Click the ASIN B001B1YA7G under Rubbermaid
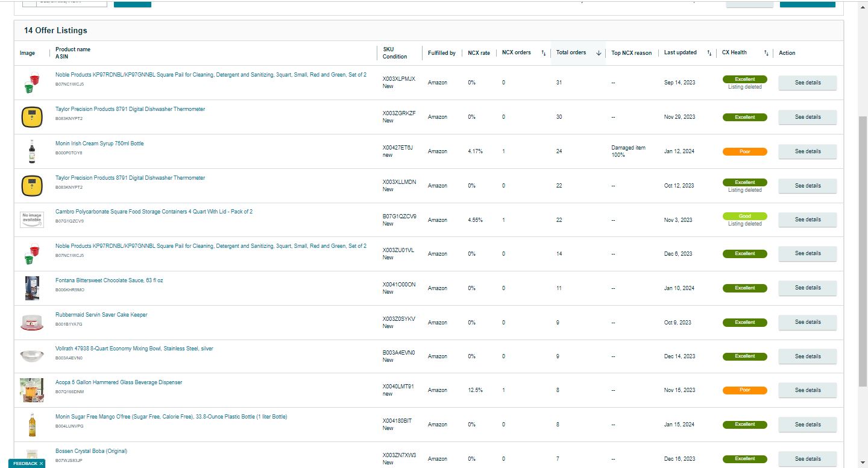 [x=69, y=324]
